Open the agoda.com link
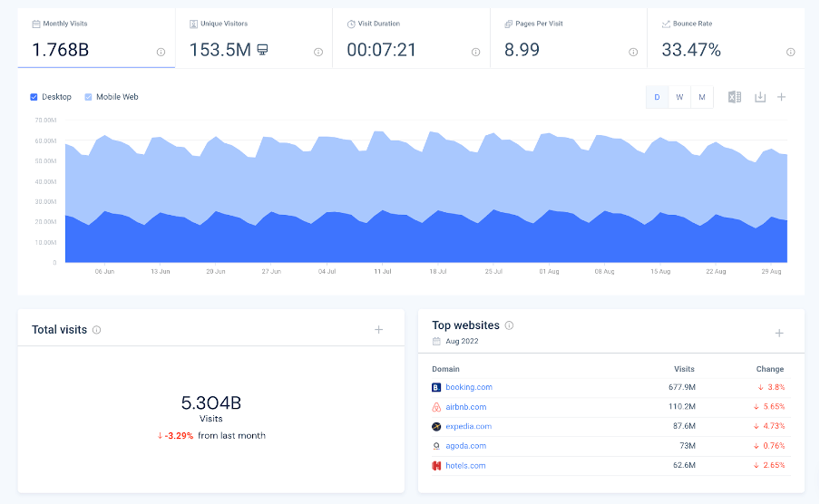Viewport: 820px width, 504px height. coord(466,446)
